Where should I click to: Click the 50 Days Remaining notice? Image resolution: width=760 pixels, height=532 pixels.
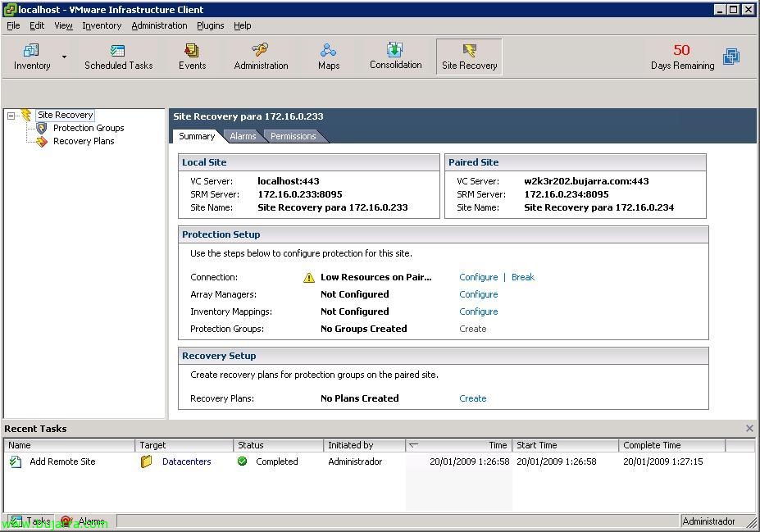(682, 57)
